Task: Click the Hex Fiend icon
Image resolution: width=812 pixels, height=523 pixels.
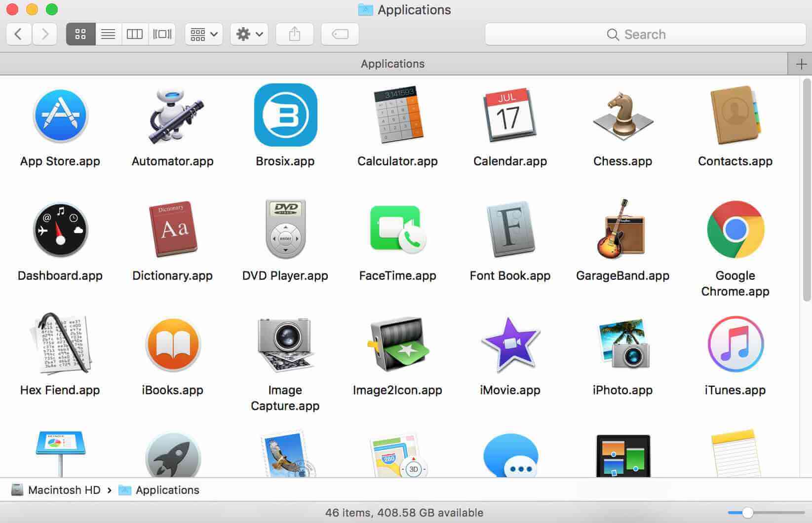Action: coord(60,344)
